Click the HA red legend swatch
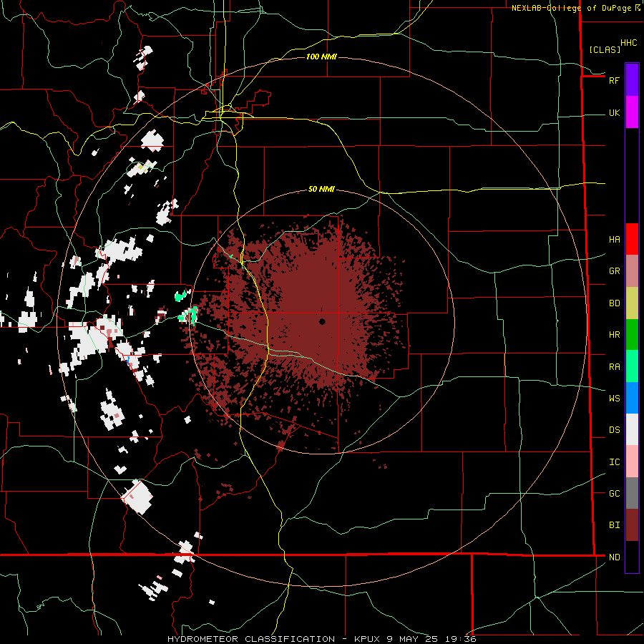Viewport: 644px width, 644px height. tap(632, 239)
